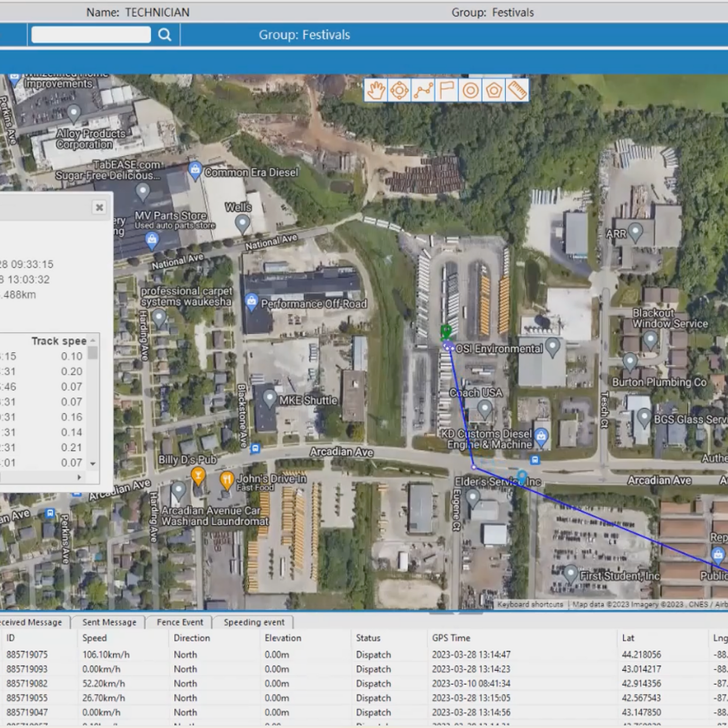Image resolution: width=728 pixels, height=728 pixels.
Task: Select the circle fence tool
Action: 470,91
